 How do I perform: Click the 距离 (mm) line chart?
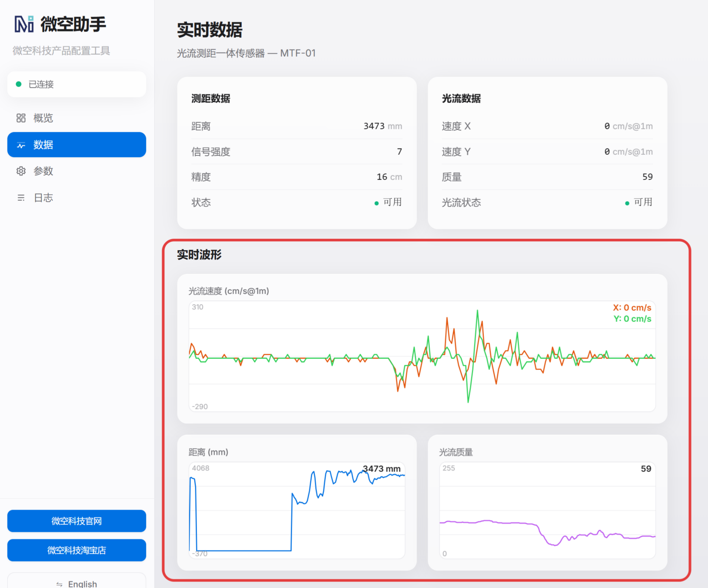coord(297,510)
